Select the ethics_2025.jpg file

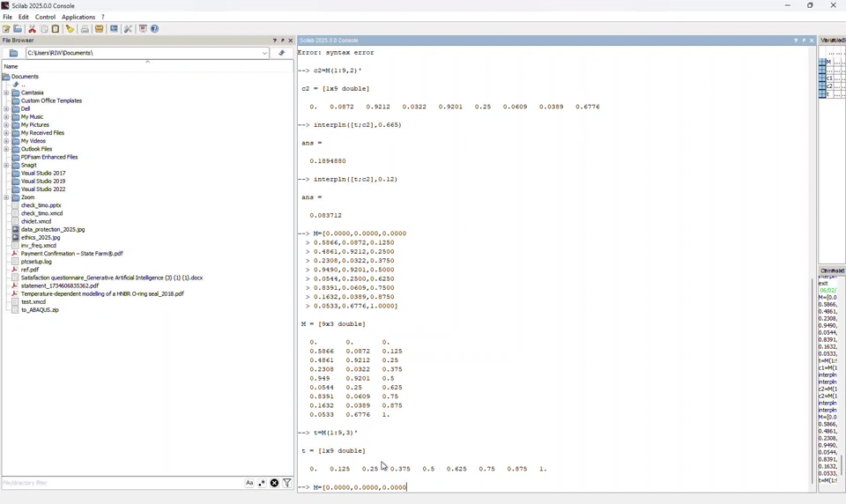tap(41, 237)
